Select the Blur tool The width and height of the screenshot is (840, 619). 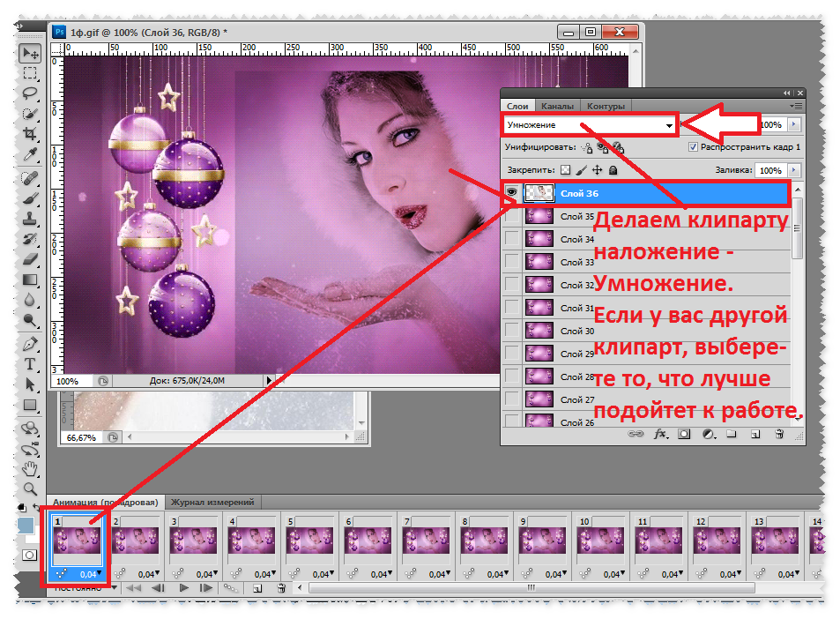pos(30,300)
